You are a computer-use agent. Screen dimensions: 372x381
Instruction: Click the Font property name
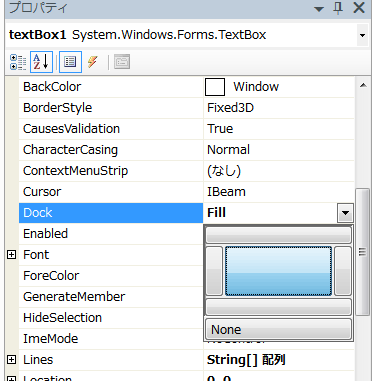point(36,255)
